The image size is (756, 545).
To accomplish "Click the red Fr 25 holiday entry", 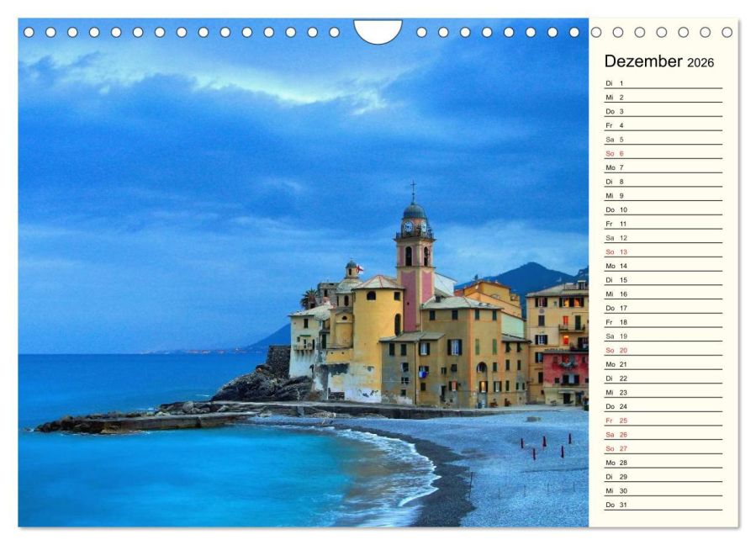I will (663, 421).
